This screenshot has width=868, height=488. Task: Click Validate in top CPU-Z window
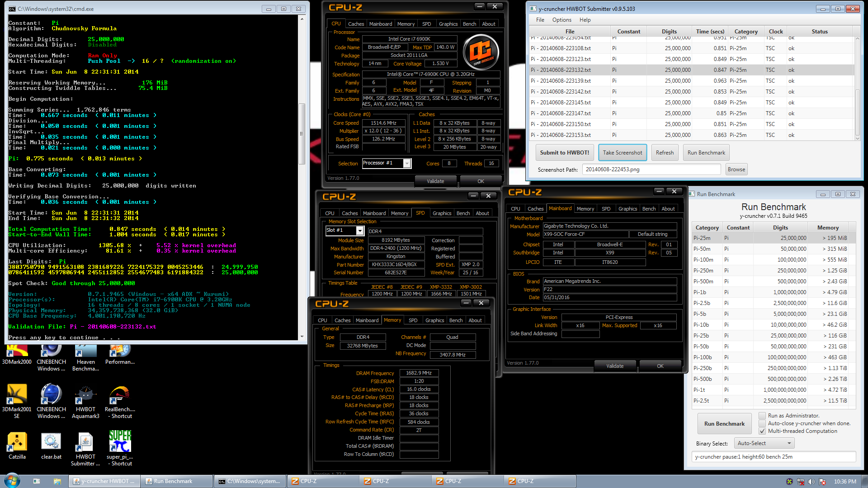[x=435, y=181]
